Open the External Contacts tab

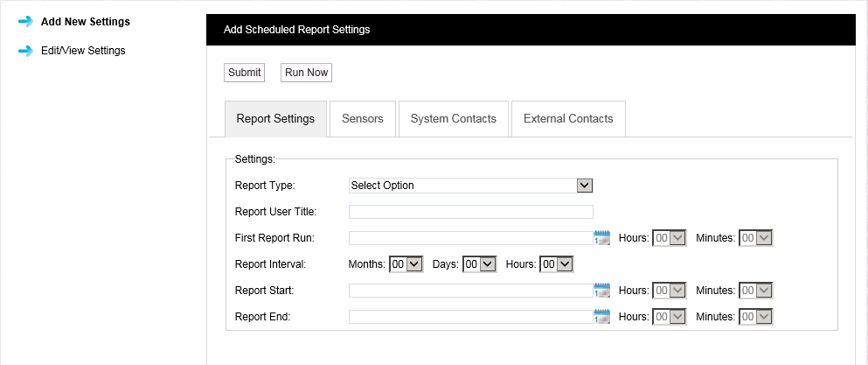(568, 119)
